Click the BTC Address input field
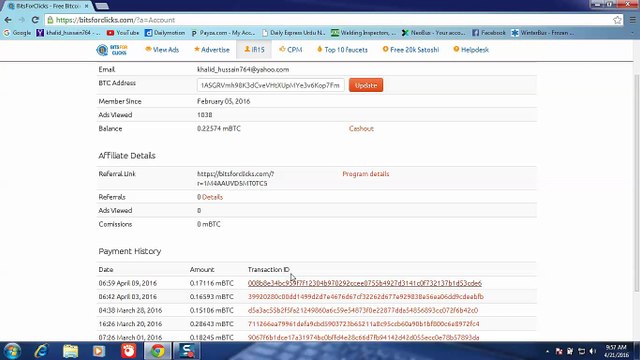This screenshot has width=640, height=360. (x=271, y=85)
